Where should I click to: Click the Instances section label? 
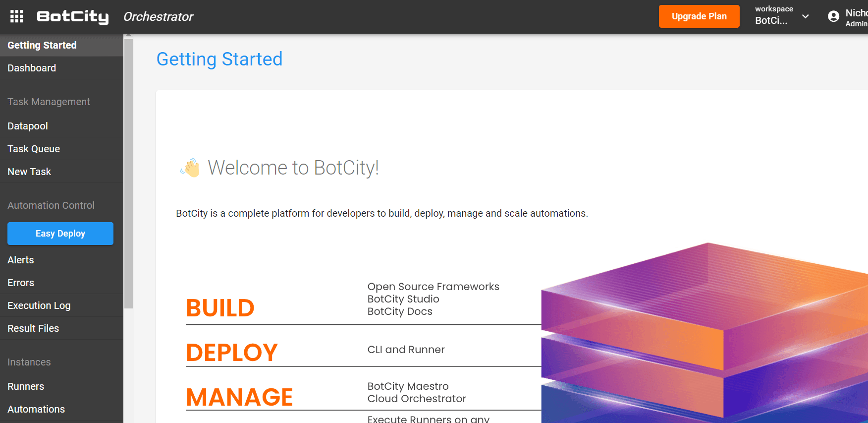pyautogui.click(x=29, y=362)
